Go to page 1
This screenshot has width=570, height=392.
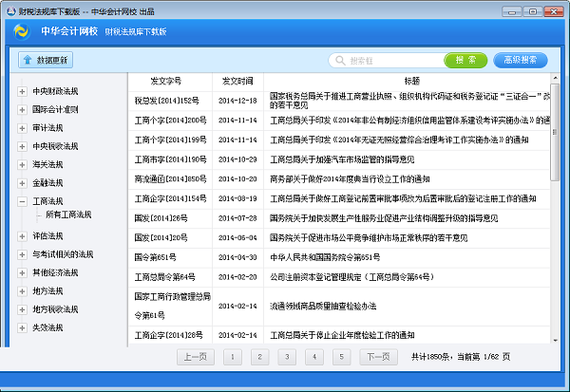[x=233, y=357]
